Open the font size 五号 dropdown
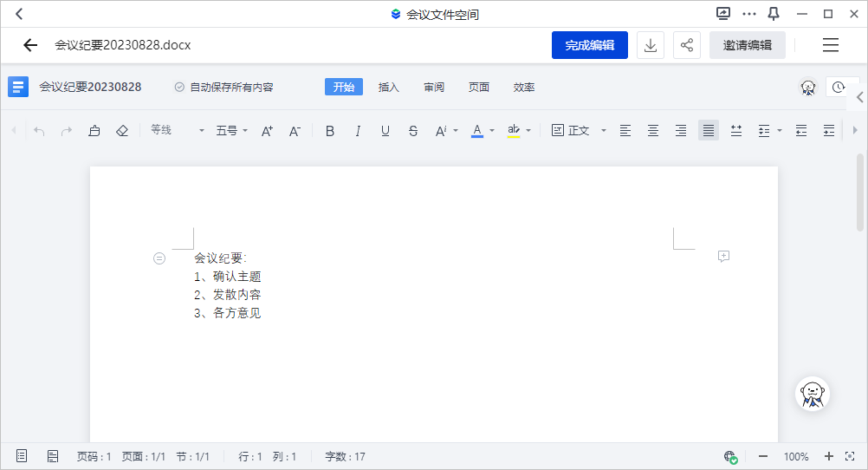This screenshot has width=868, height=470. pyautogui.click(x=231, y=131)
